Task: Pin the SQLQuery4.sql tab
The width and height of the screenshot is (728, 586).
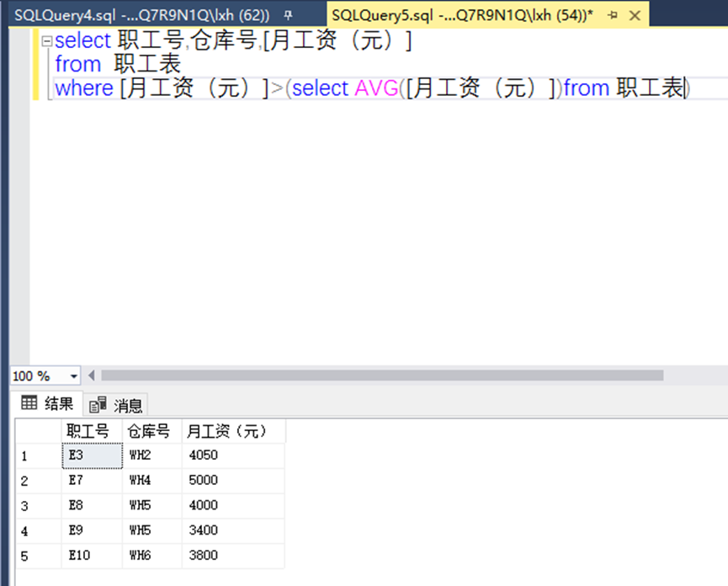Action: [288, 16]
